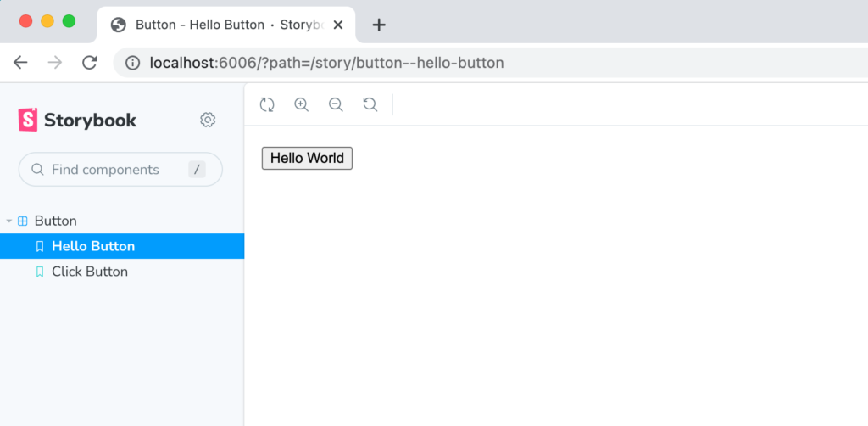Screen dimensions: 868x426
Task: Collapse the Button component tree
Action: 8,221
